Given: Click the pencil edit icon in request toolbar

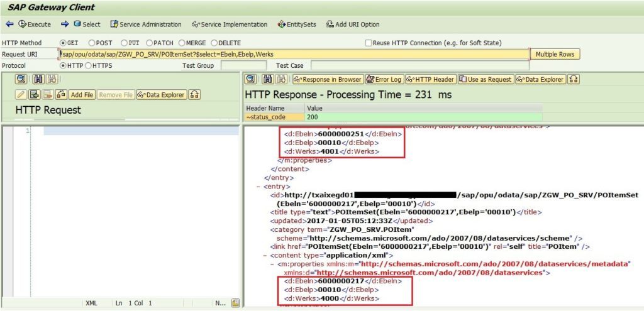Looking at the screenshot, I should click(x=21, y=95).
